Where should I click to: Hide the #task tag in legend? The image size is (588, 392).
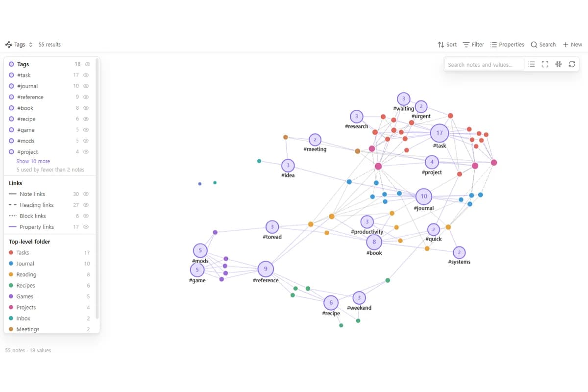pyautogui.click(x=86, y=75)
